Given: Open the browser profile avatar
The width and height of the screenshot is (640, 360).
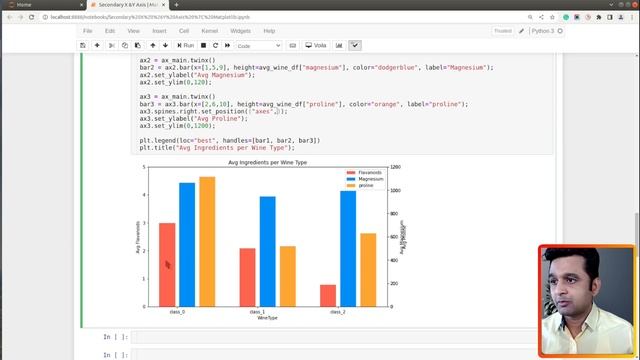Looking at the screenshot, I should 621,17.
